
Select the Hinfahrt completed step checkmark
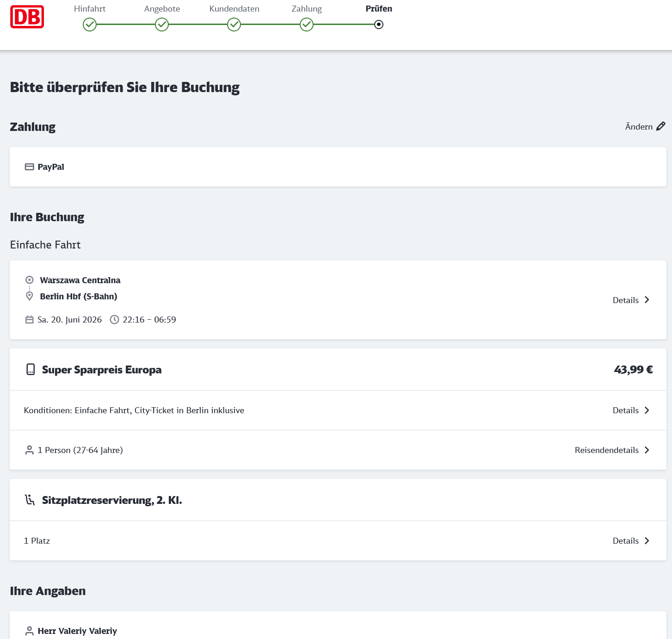(x=90, y=25)
